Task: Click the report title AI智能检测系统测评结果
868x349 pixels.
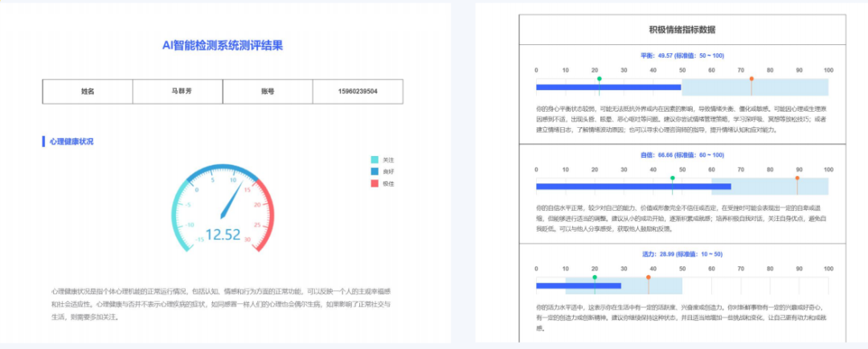Action: [223, 45]
